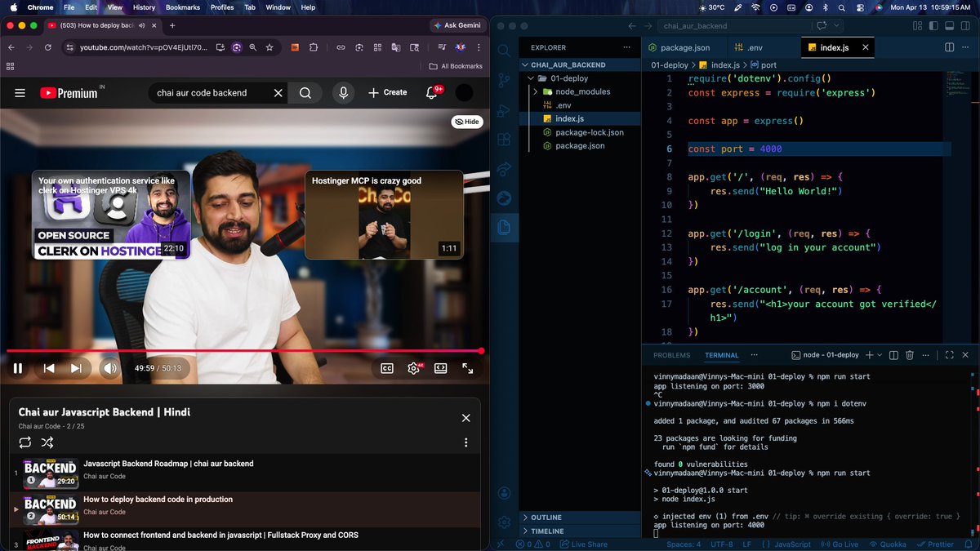
Task: Mute the YouTube video volume
Action: click(109, 368)
